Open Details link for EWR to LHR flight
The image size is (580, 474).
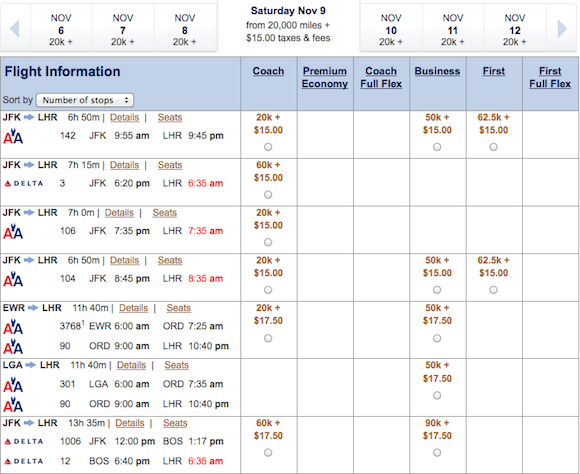(x=134, y=308)
